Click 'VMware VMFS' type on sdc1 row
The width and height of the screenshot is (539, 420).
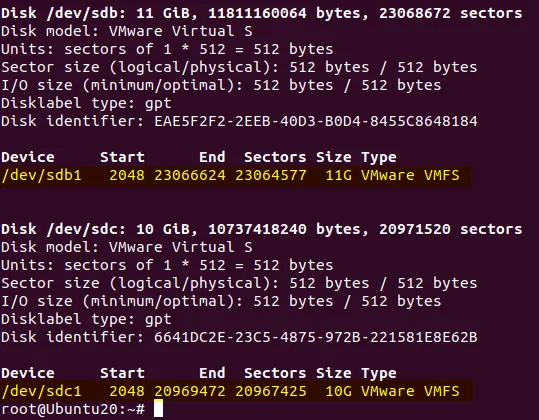pyautogui.click(x=410, y=391)
